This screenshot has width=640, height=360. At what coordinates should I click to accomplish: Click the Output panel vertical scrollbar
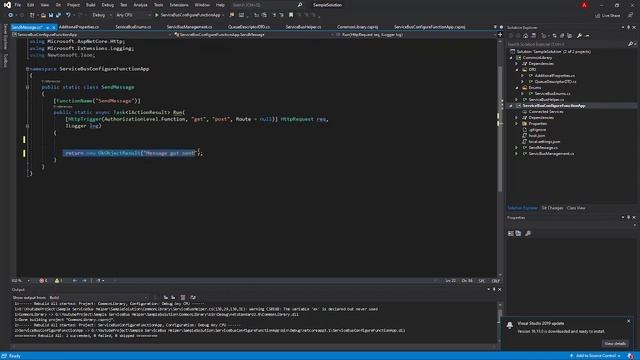point(500,322)
